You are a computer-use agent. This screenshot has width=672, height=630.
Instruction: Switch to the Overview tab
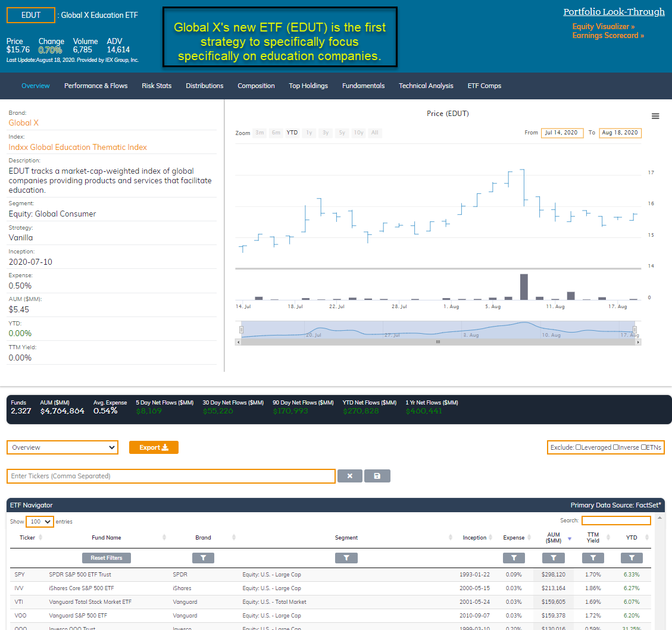point(36,86)
